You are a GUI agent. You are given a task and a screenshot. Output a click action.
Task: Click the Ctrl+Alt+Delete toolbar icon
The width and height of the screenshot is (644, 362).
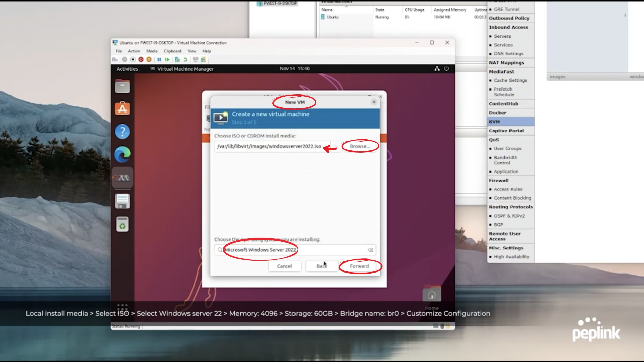click(115, 60)
